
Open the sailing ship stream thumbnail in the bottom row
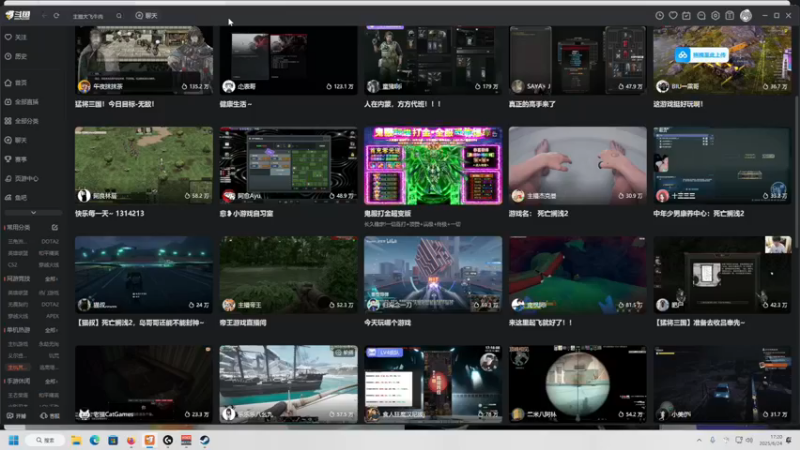point(288,384)
